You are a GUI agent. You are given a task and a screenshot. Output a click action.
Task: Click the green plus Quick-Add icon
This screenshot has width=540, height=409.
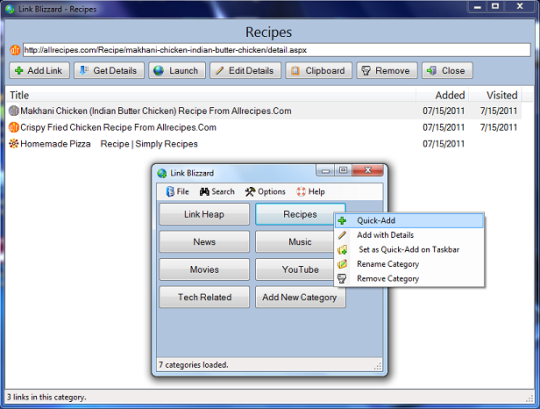click(x=342, y=221)
